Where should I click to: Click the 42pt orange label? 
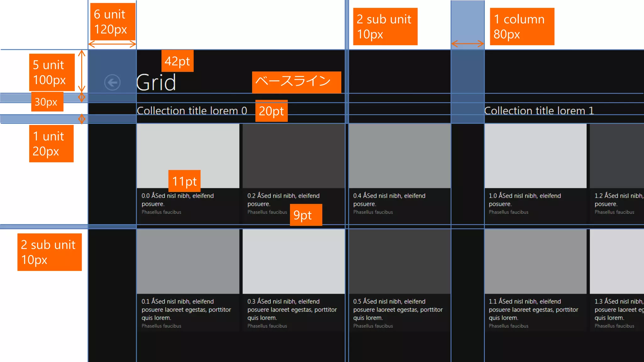point(177,61)
